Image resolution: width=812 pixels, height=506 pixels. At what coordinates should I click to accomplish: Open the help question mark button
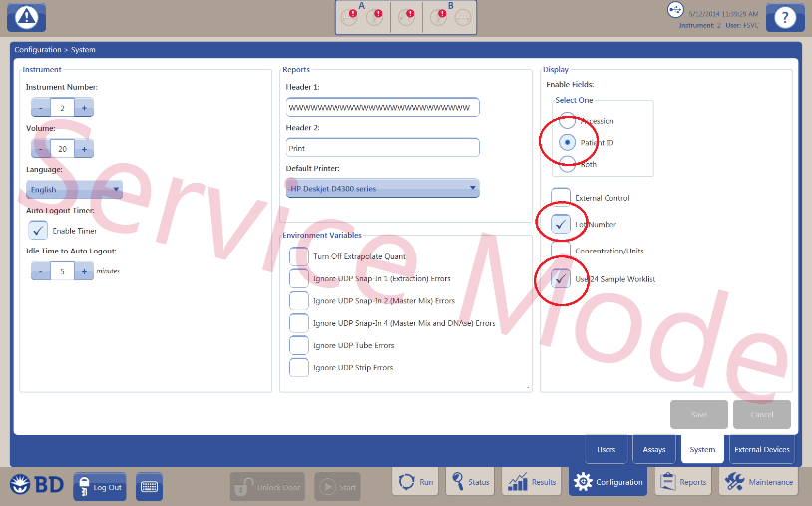786,17
